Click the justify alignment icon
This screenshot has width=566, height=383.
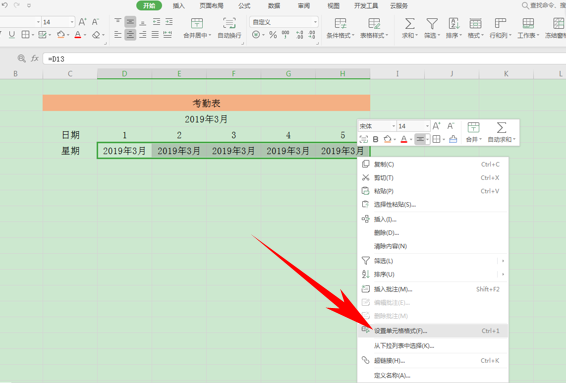pos(155,35)
